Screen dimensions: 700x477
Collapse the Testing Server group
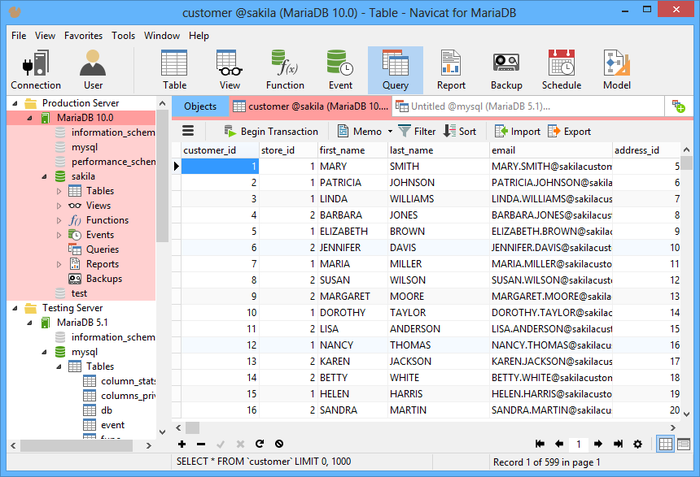click(x=15, y=308)
